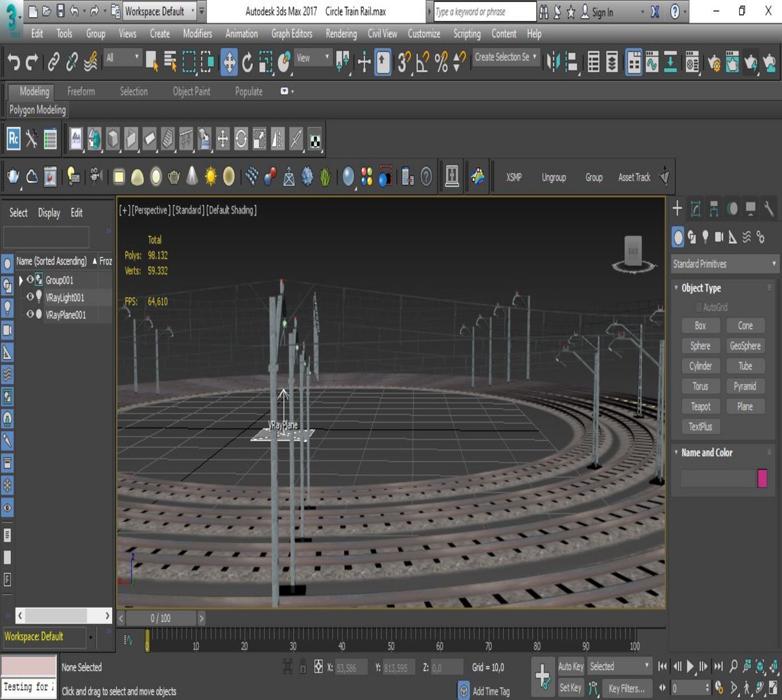Click the cone primitive toolbar icon
Screen dimensions: 782x700
193,176
